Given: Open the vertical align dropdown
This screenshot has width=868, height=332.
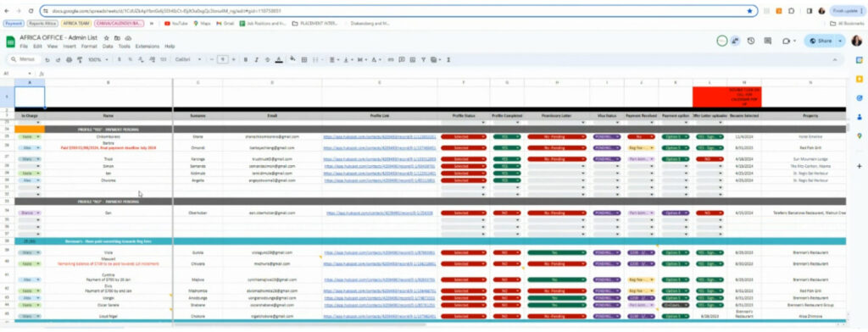Looking at the screenshot, I should pos(348,59).
